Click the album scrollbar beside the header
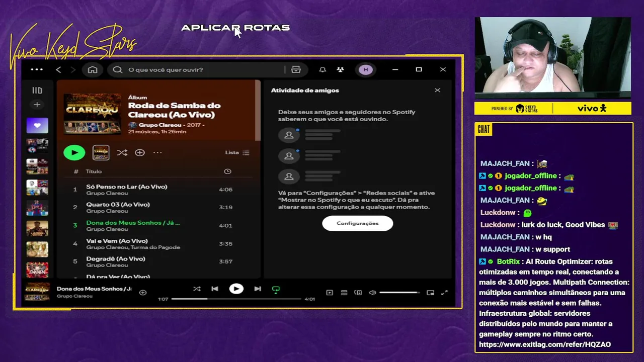 pyautogui.click(x=258, y=110)
